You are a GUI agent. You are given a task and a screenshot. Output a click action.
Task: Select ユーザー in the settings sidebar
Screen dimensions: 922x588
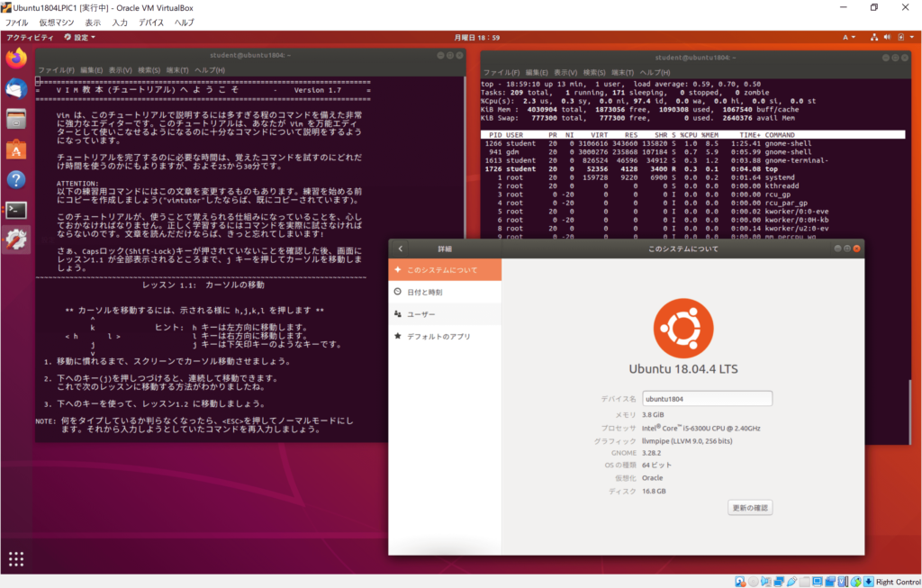pos(421,314)
